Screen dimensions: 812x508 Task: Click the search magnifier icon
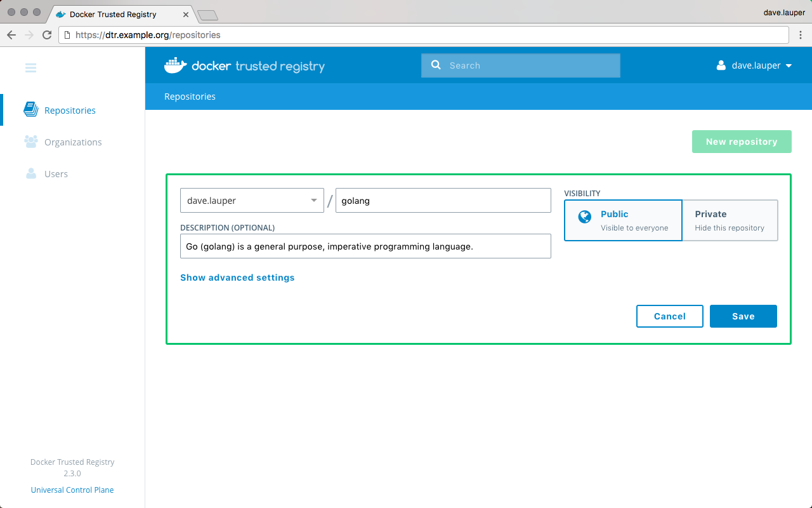(x=436, y=65)
